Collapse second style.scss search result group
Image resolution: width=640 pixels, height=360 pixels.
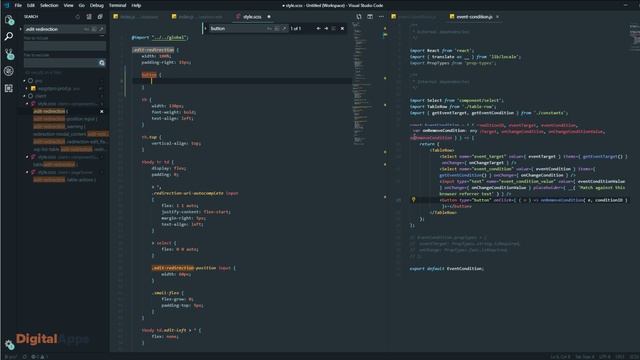click(27, 157)
